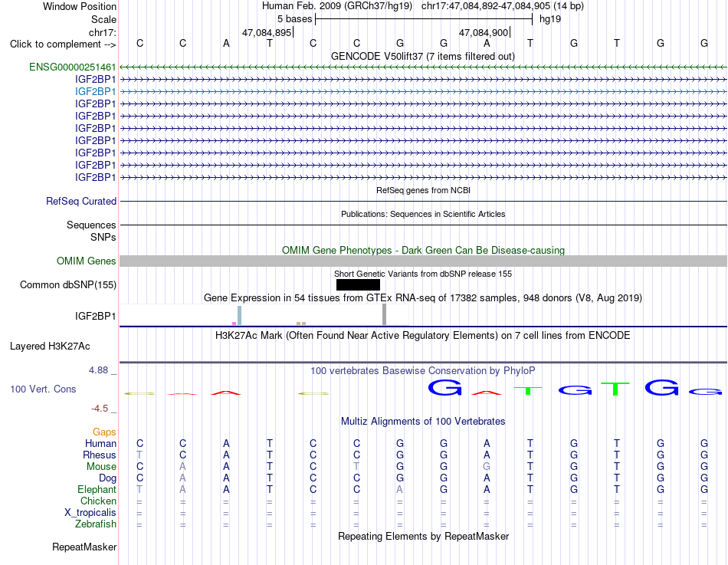Click the 47,084,895 ruler position

pos(267,32)
